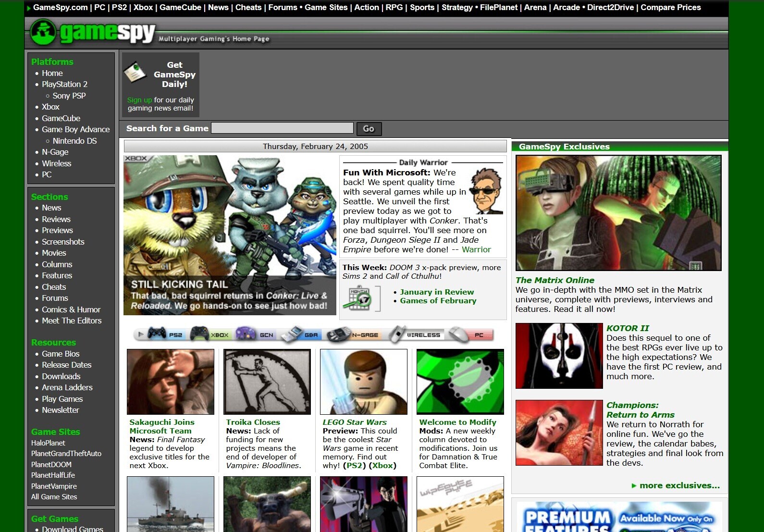
Task: Open Direct2Drive in top navigation bar
Action: 611,7
